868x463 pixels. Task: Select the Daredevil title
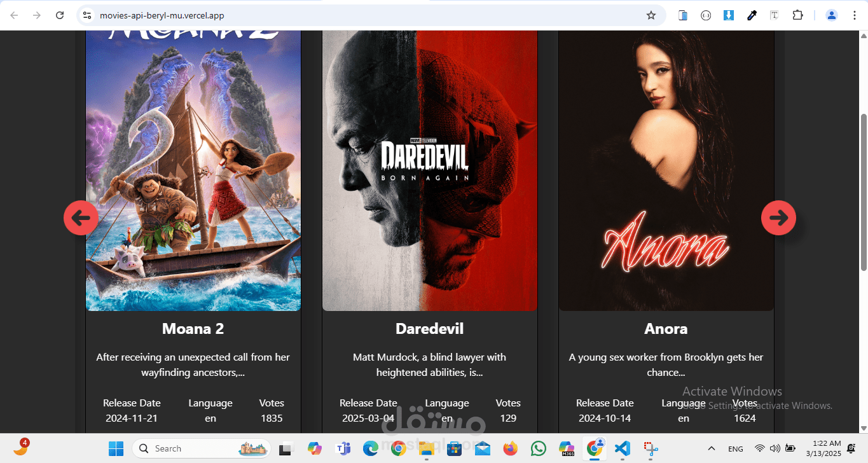[430, 329]
